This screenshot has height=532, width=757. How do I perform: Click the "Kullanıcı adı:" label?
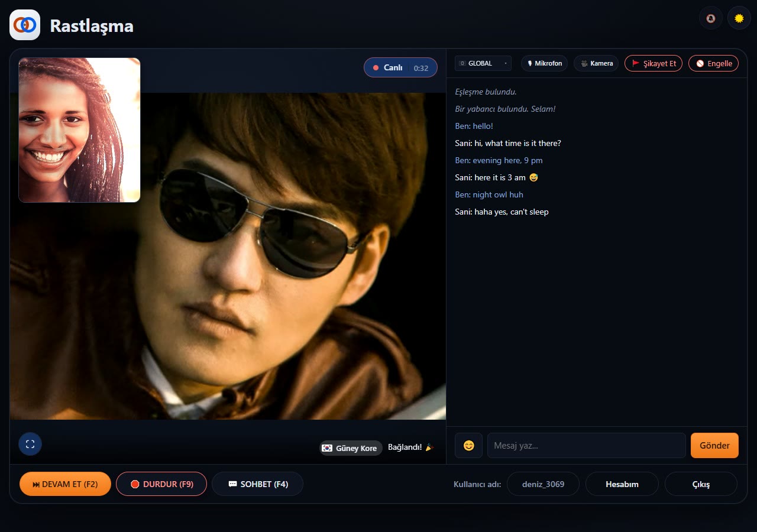pos(477,484)
